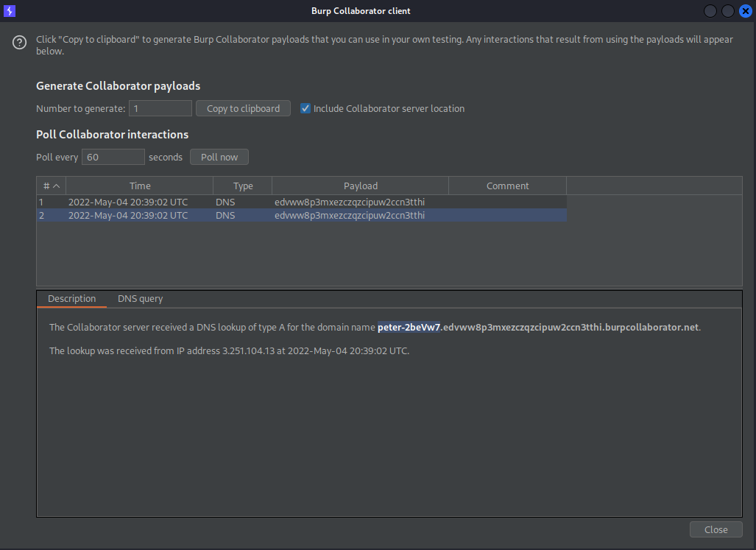This screenshot has width=756, height=550.
Task: Click the burpcollaborator.net domain text
Action: (651, 328)
